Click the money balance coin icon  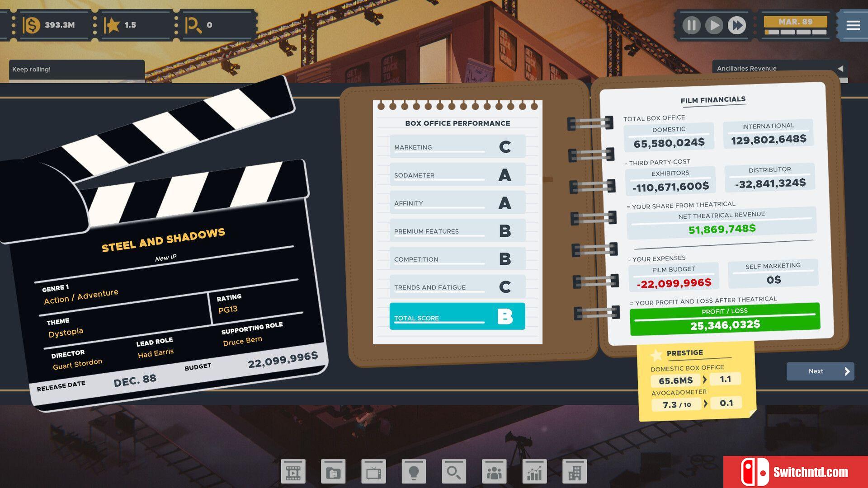click(x=31, y=25)
